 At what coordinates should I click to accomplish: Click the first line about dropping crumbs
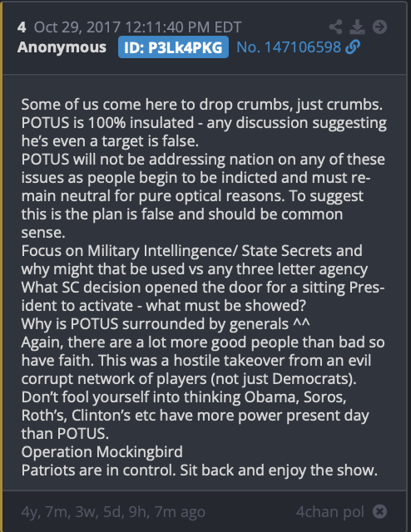click(202, 105)
